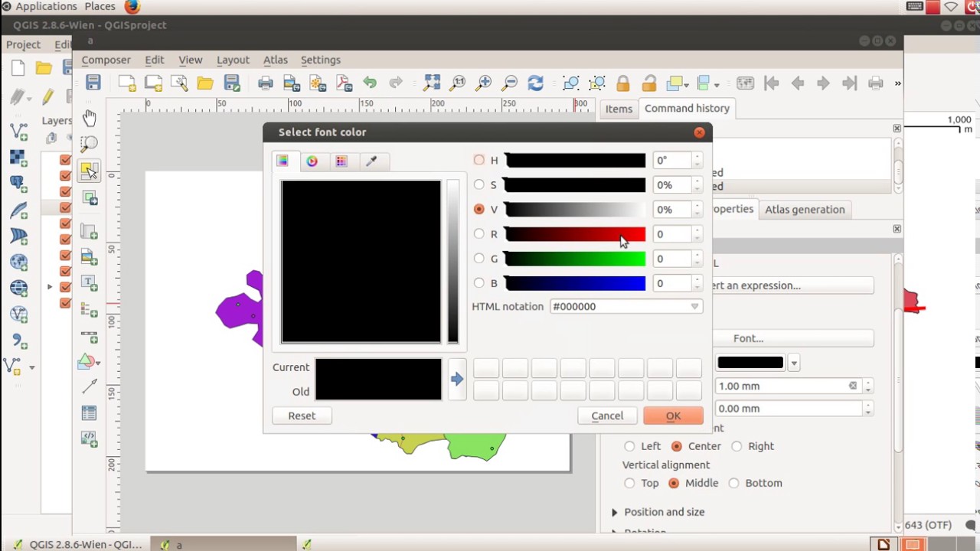This screenshot has width=980, height=551.
Task: Create a new composer icon
Action: (127, 83)
